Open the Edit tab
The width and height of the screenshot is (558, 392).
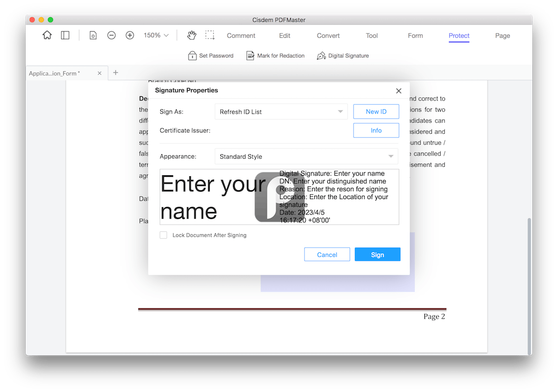[x=285, y=36]
